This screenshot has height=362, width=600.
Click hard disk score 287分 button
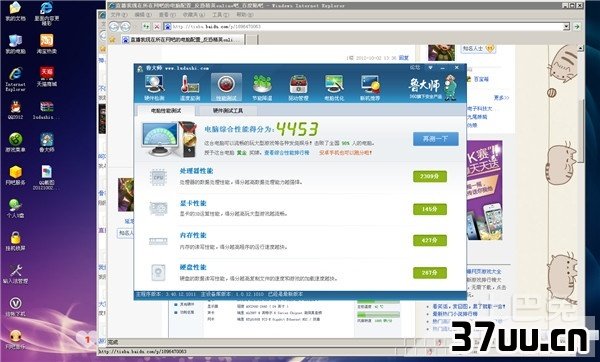(430, 273)
